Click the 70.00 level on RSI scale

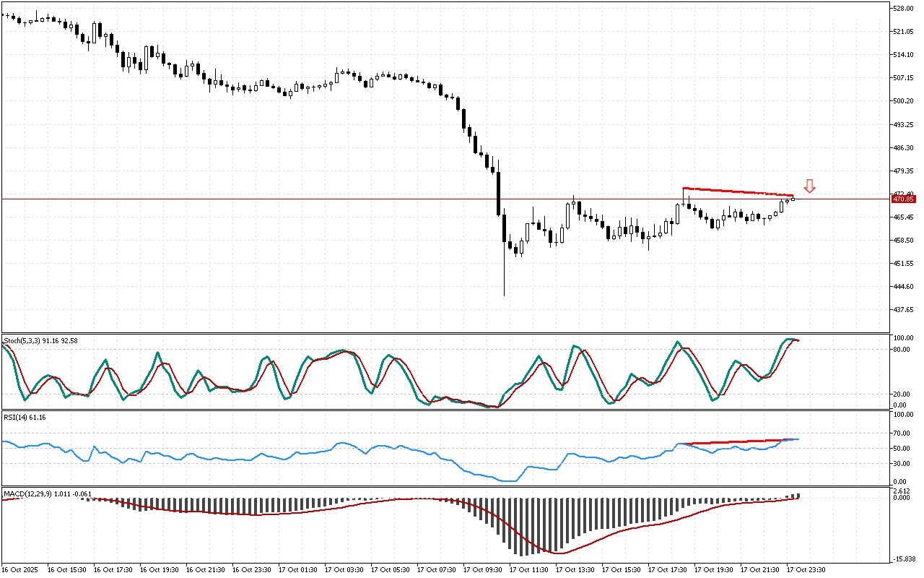click(901, 433)
